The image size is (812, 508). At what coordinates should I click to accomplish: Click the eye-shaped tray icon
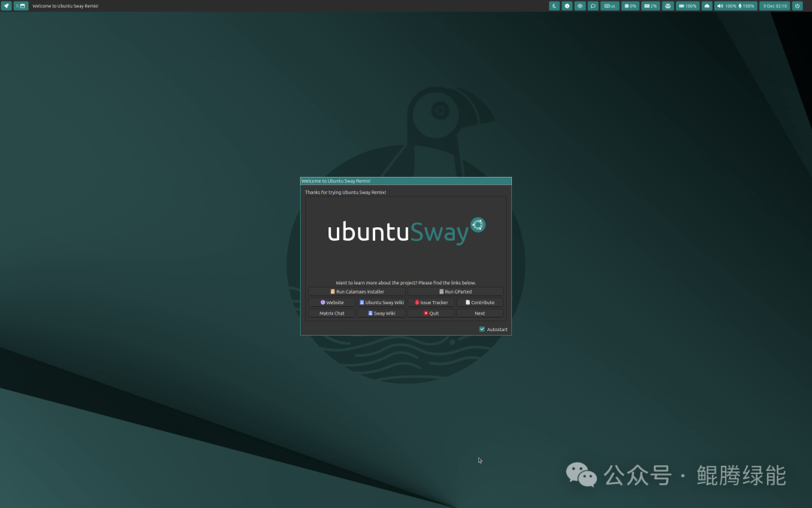(580, 5)
